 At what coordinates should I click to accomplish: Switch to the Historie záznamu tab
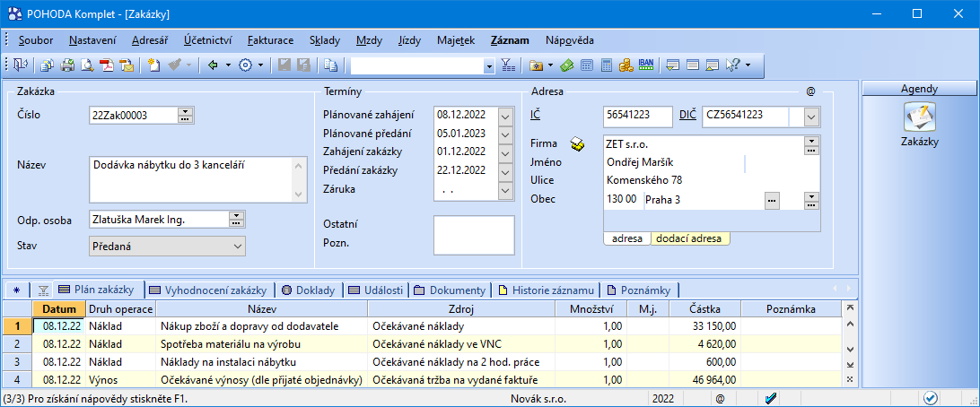[545, 290]
